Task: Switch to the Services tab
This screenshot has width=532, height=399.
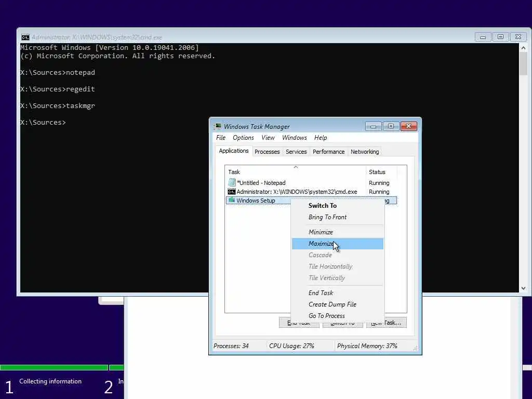Action: click(296, 152)
